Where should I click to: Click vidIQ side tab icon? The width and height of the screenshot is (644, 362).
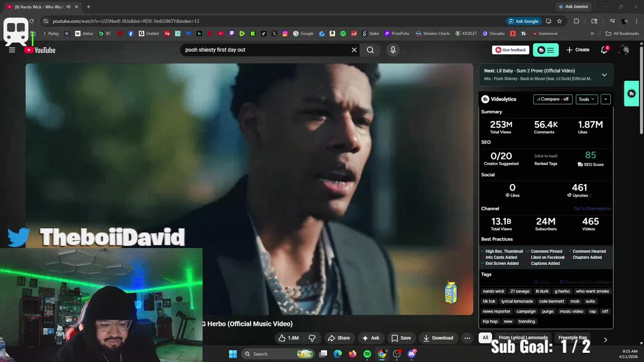click(x=631, y=94)
